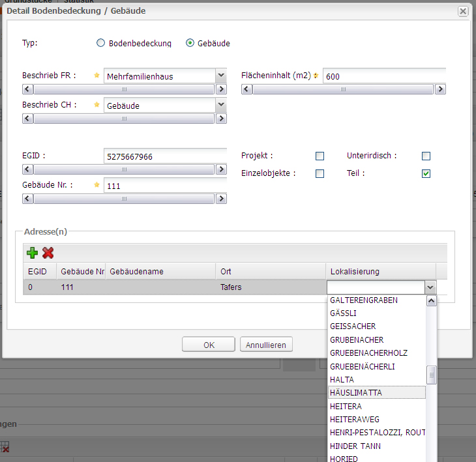
Task: Click the Gebäude Nr column header in address table
Action: pos(81,272)
